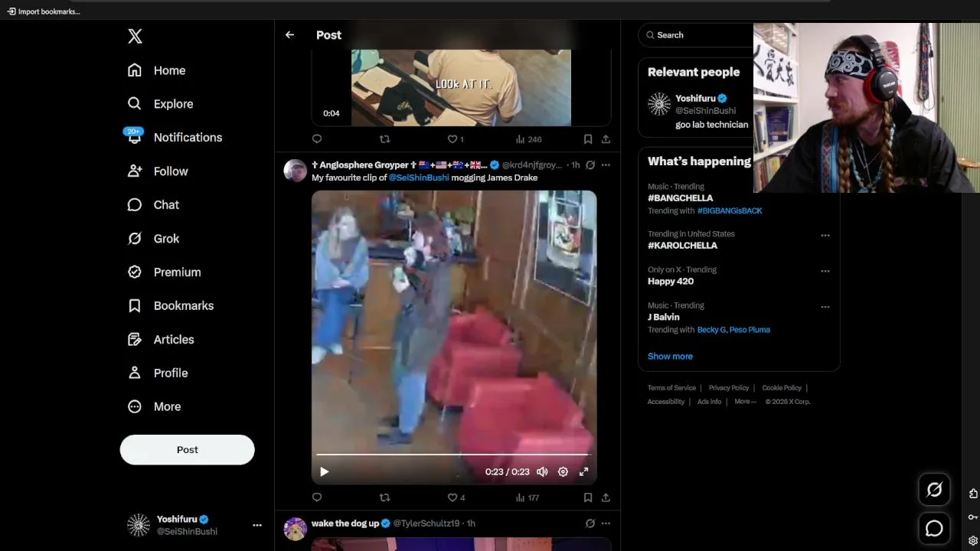Click the large Post button
Viewport: 980px width, 551px height.
click(x=187, y=450)
